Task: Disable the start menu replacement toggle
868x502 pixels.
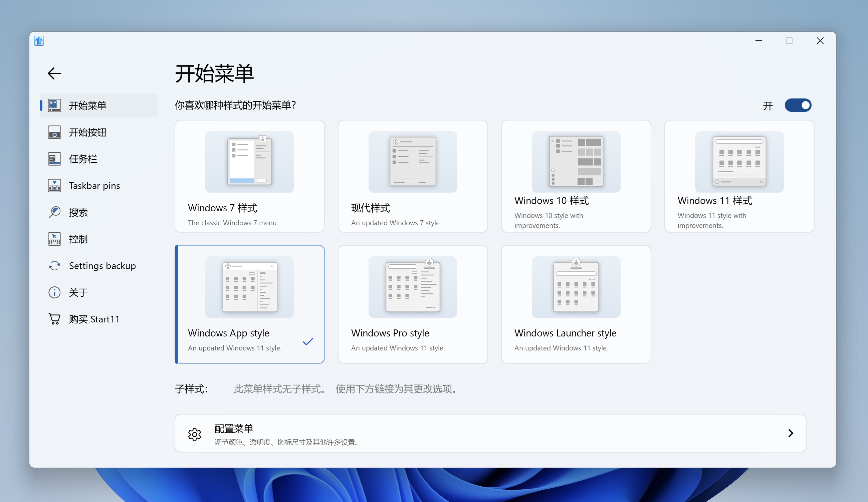Action: [798, 105]
